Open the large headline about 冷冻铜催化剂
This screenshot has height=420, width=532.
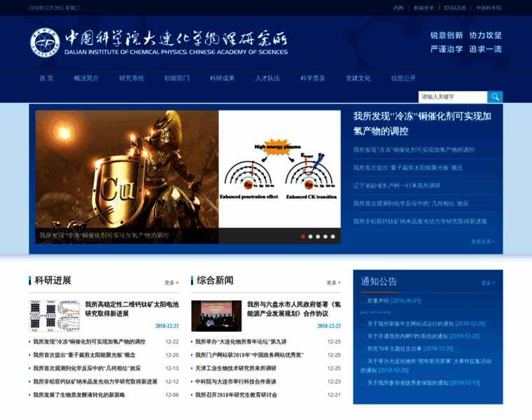tap(422, 123)
